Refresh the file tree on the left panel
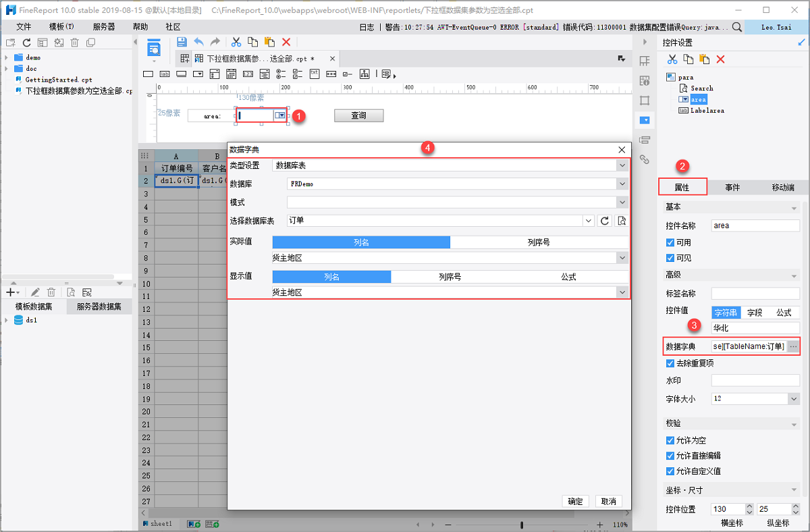This screenshot has height=532, width=810. pyautogui.click(x=27, y=43)
